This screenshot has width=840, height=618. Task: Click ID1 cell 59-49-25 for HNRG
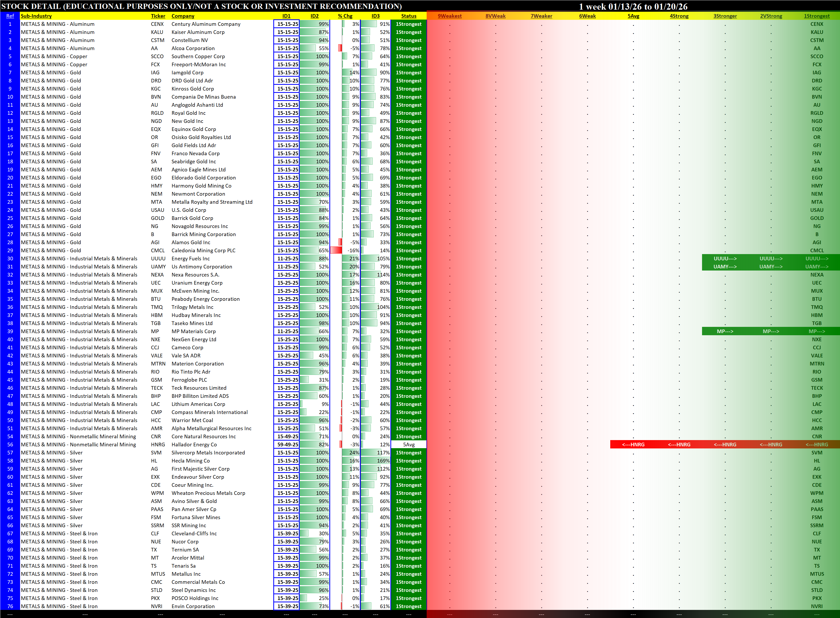[x=287, y=445]
